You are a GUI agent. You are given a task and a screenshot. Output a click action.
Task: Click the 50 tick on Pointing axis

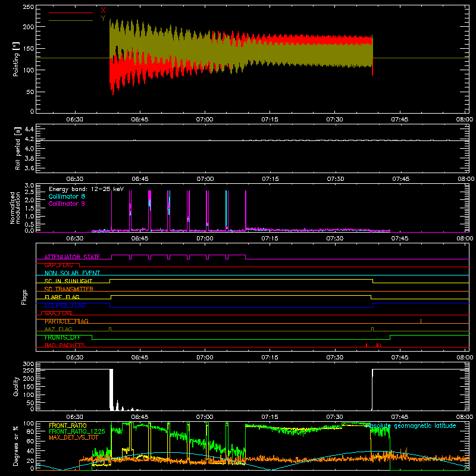(30, 92)
